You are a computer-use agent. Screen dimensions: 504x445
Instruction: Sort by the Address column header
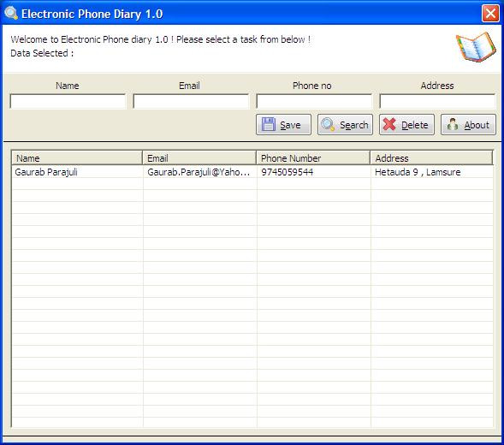[x=431, y=157]
